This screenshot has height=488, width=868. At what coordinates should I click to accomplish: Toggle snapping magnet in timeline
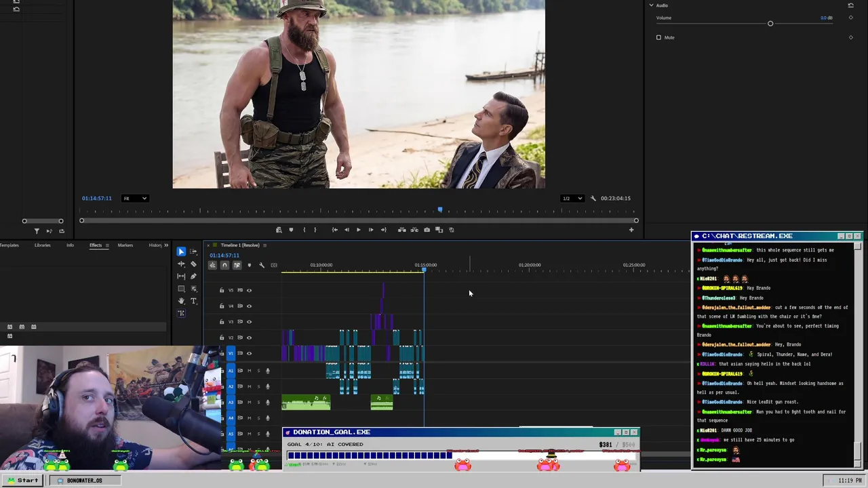click(x=224, y=265)
